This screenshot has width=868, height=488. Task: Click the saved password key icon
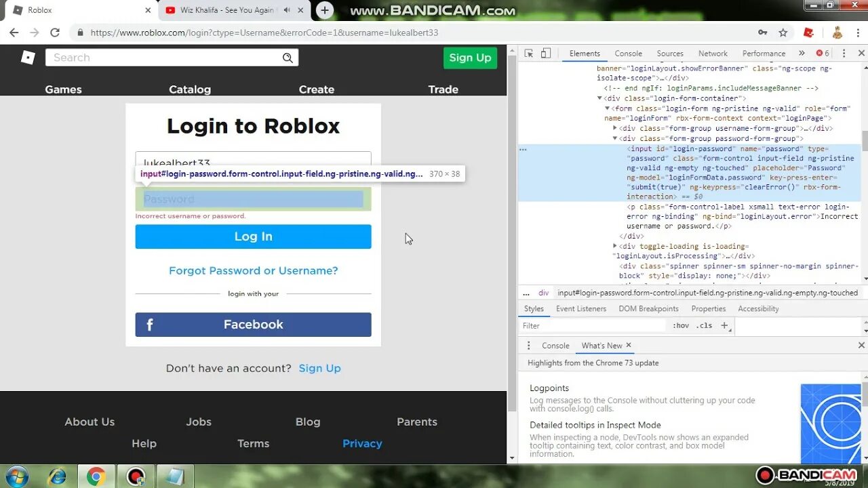pyautogui.click(x=763, y=33)
